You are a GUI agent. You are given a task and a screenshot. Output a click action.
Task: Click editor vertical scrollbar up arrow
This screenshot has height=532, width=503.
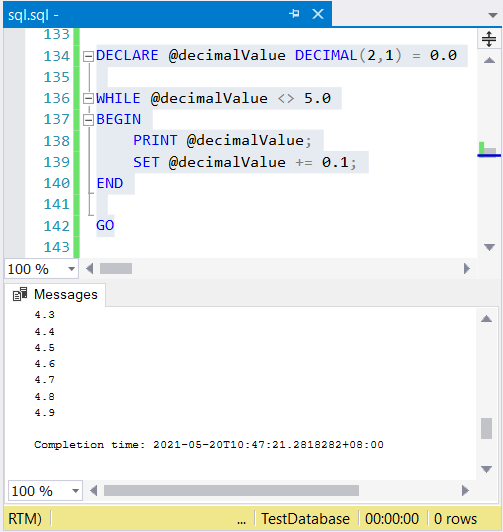coord(489,60)
